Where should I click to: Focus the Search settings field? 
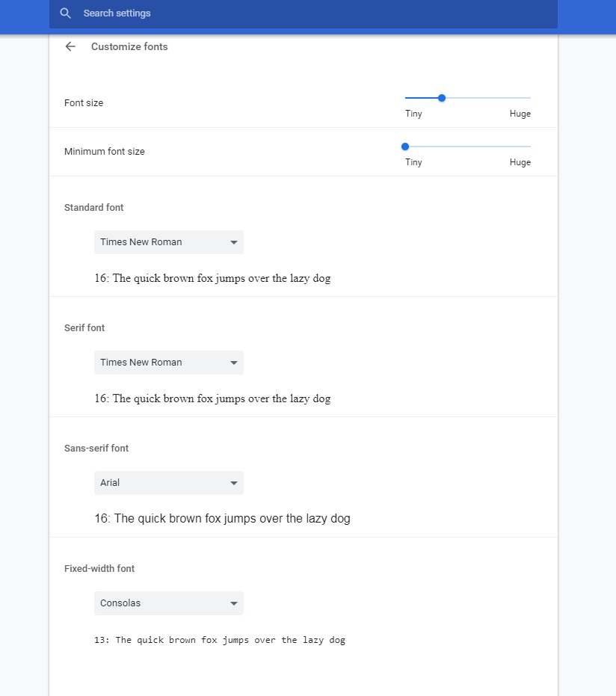303,13
